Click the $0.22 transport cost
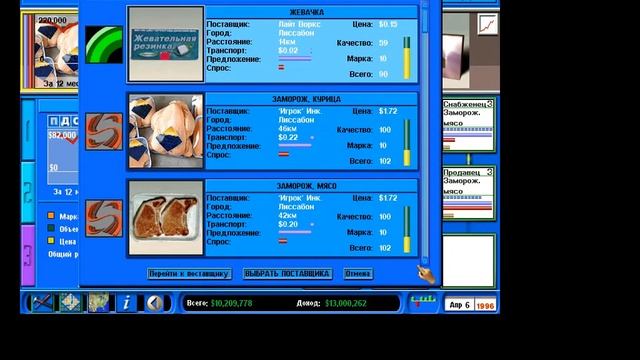Screen dimensions: 640x360 pos(288,137)
